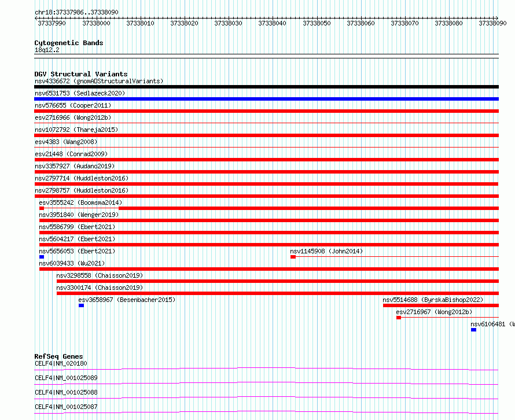
Task: Click ruler position 37337990
Action: [x=52, y=23]
